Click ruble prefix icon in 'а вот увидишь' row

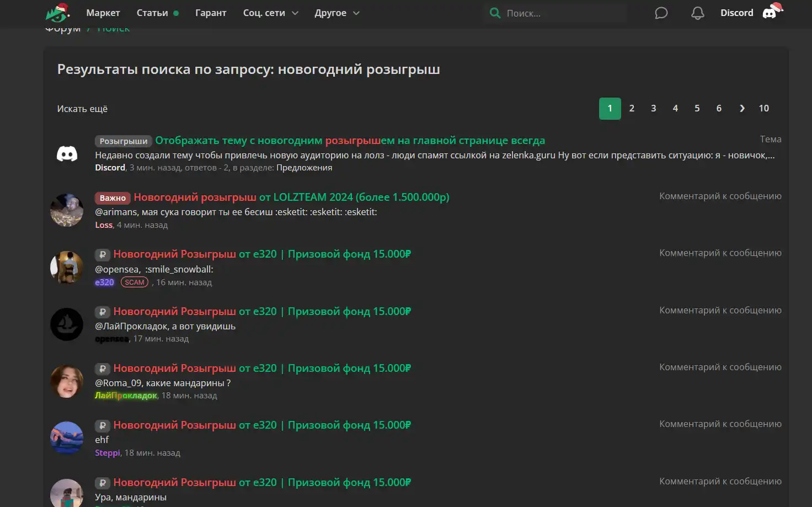click(x=103, y=312)
